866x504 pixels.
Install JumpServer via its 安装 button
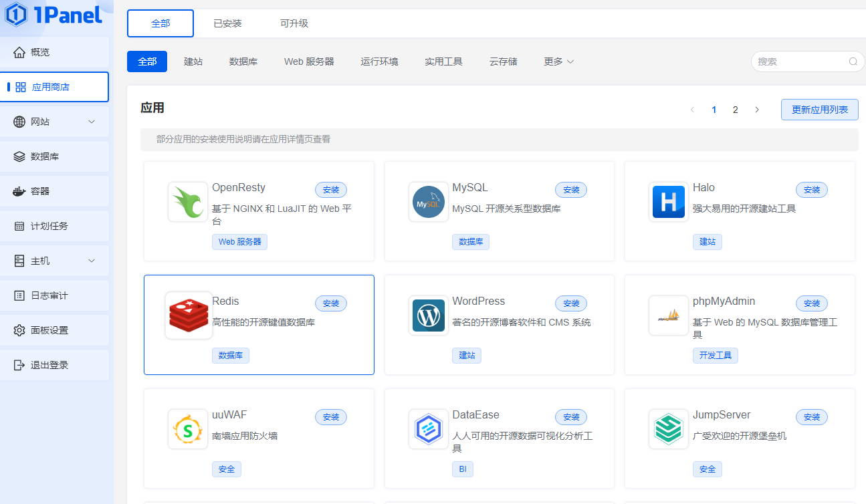(x=812, y=417)
